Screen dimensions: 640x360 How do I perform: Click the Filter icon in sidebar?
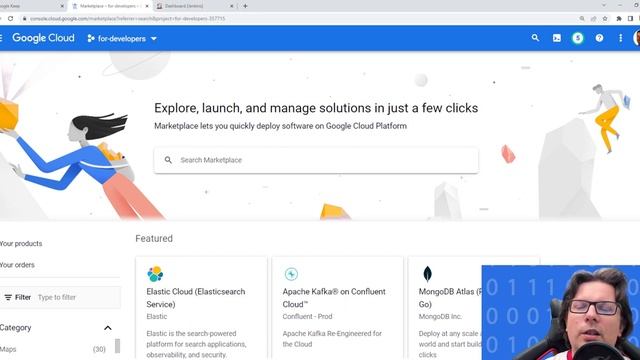coord(8,298)
